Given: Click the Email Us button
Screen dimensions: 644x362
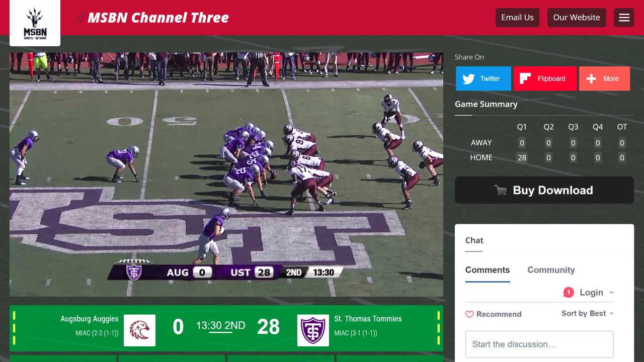Looking at the screenshot, I should pyautogui.click(x=517, y=18).
